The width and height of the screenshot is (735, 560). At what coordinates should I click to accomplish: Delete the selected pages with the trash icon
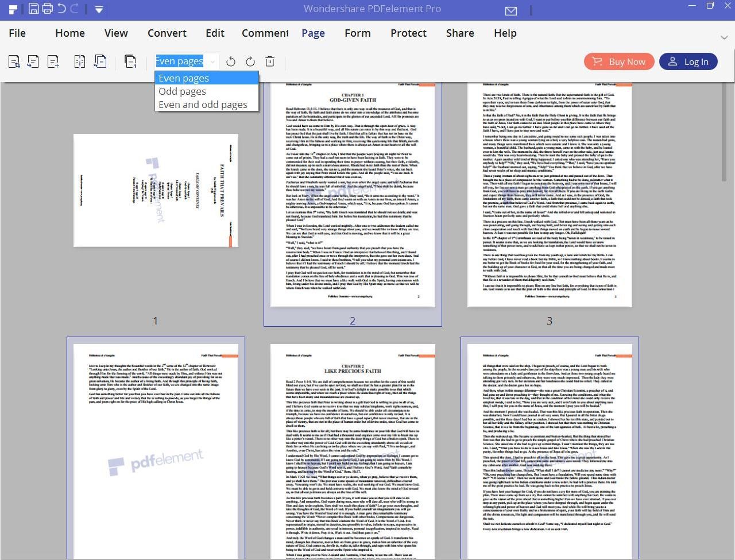pos(270,61)
